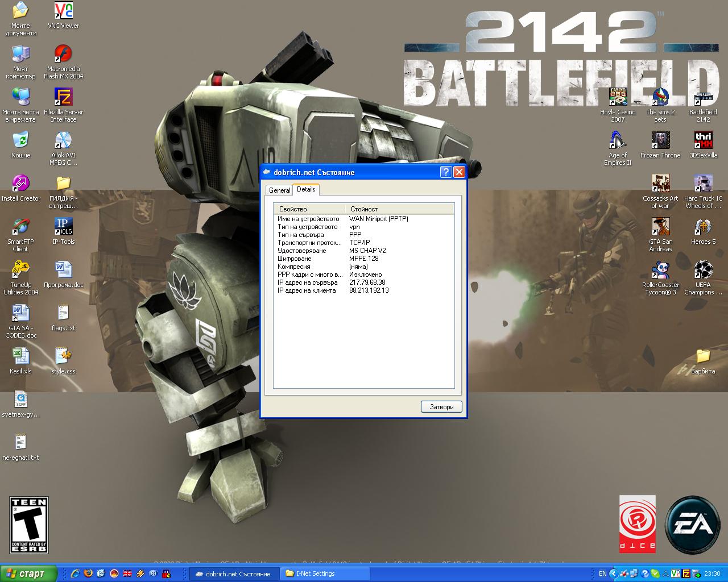Viewport: 728px width, 582px height.
Task: Select the Age of Empires II icon
Action: [618, 149]
